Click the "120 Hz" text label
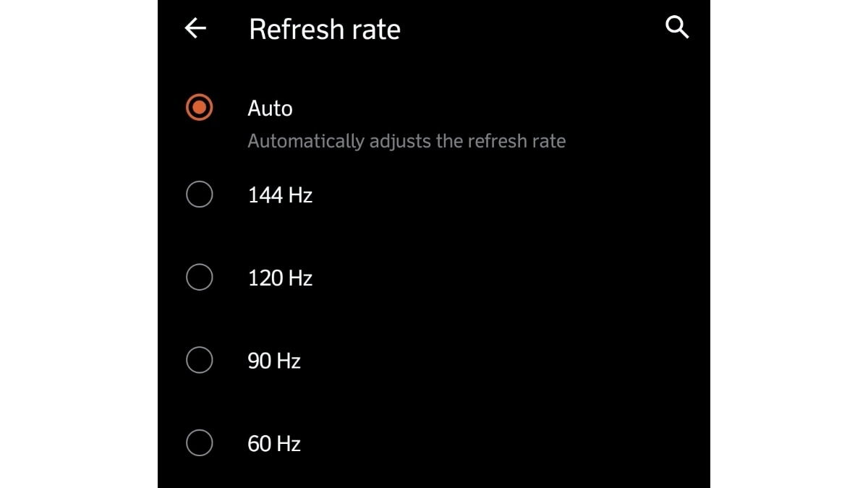The width and height of the screenshot is (868, 488). pyautogui.click(x=280, y=278)
